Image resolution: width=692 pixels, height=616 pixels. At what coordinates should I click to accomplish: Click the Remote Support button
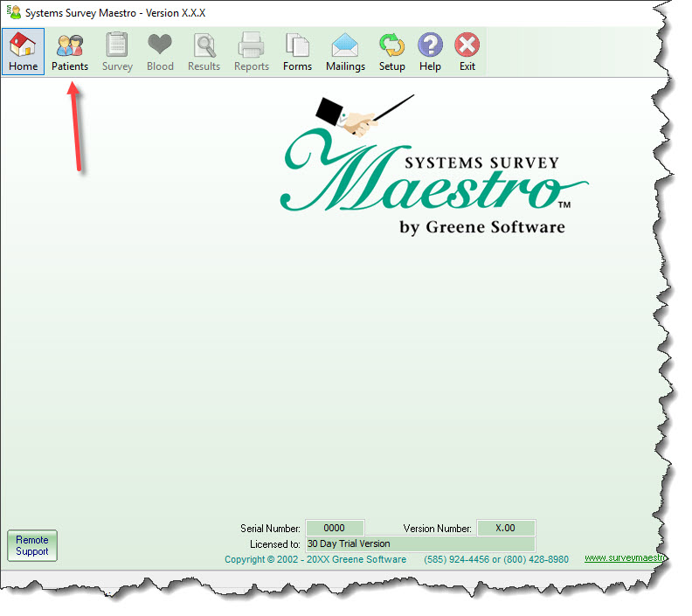(32, 545)
